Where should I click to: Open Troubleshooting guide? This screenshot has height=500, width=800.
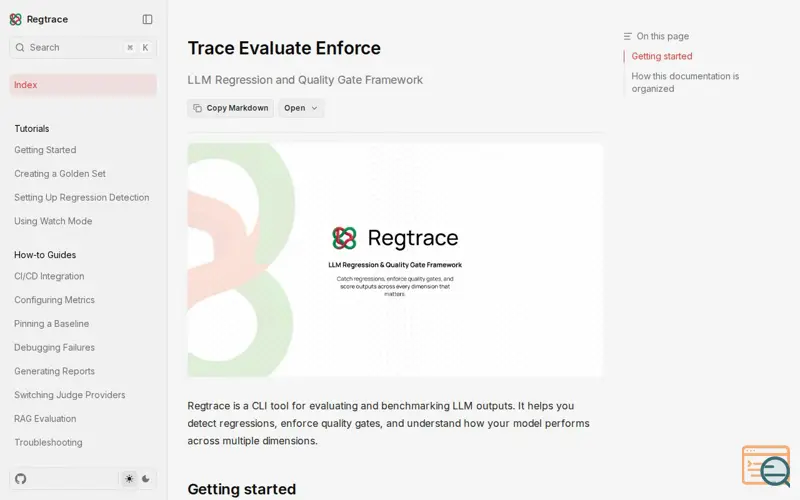point(48,442)
